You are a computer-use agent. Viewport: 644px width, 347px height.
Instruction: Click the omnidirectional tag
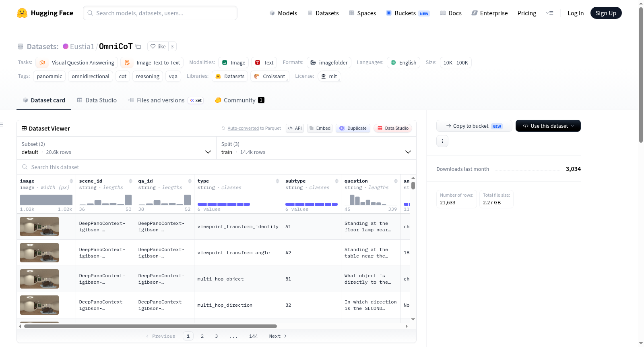point(91,76)
